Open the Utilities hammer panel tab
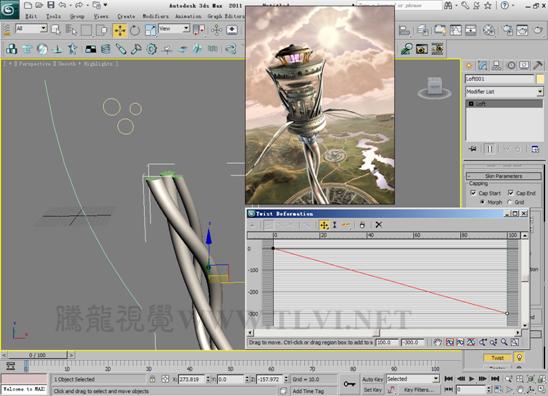Screen dimensions: 548x396 [x=538, y=65]
